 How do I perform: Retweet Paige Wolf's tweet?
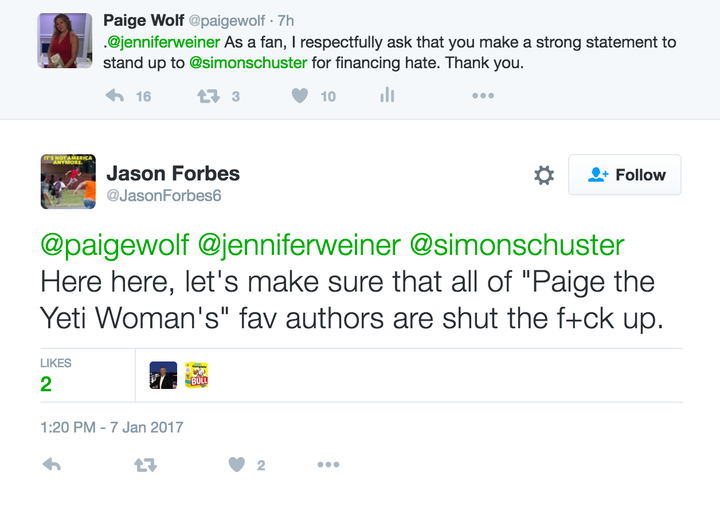coord(208,96)
